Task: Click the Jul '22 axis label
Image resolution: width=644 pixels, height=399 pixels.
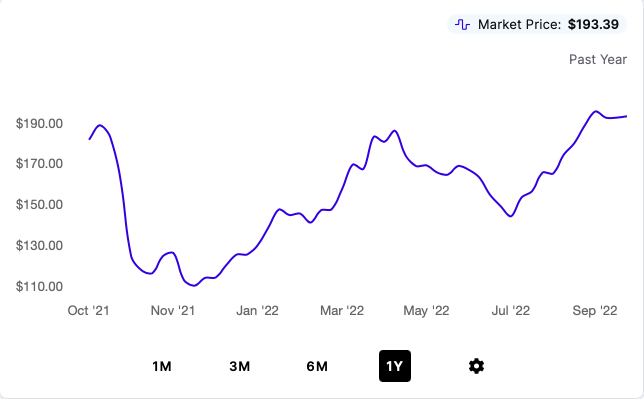Action: [511, 310]
